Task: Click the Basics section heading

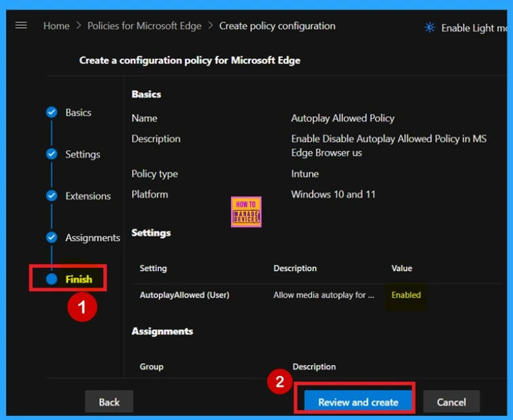Action: click(x=146, y=94)
